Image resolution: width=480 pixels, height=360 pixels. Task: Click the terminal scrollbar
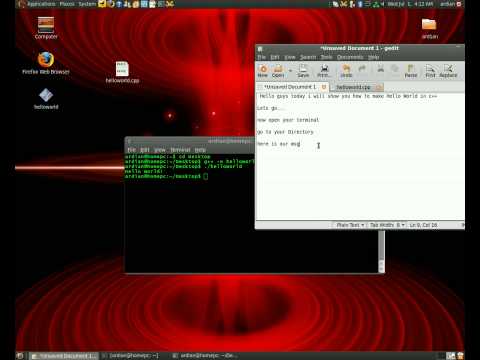[381, 252]
